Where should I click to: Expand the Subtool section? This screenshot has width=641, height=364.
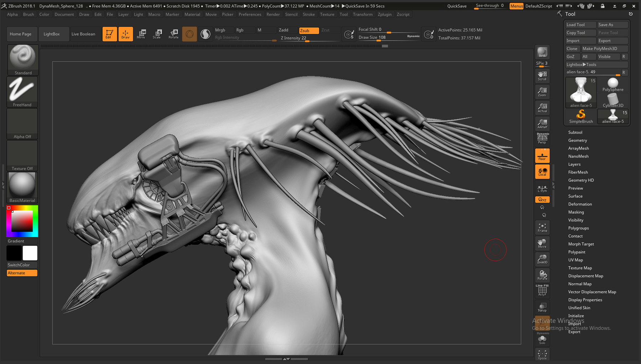point(575,132)
